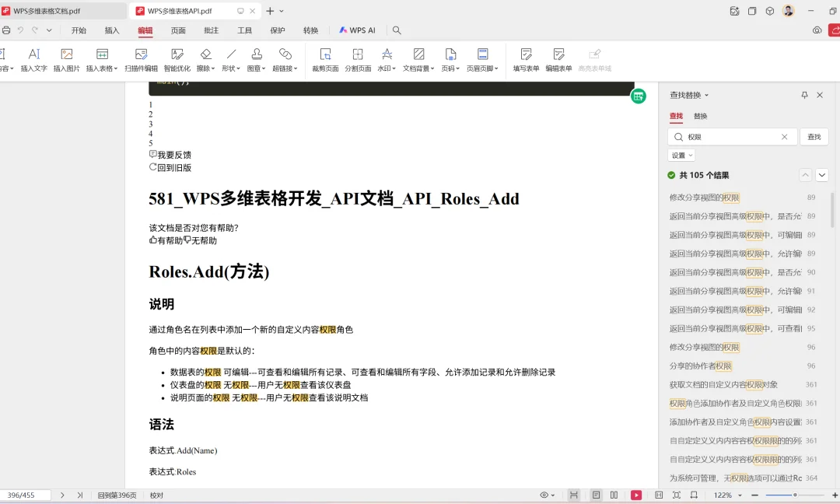Open the 批注 ribbon tab
This screenshot has width=840, height=504.
pos(212,30)
